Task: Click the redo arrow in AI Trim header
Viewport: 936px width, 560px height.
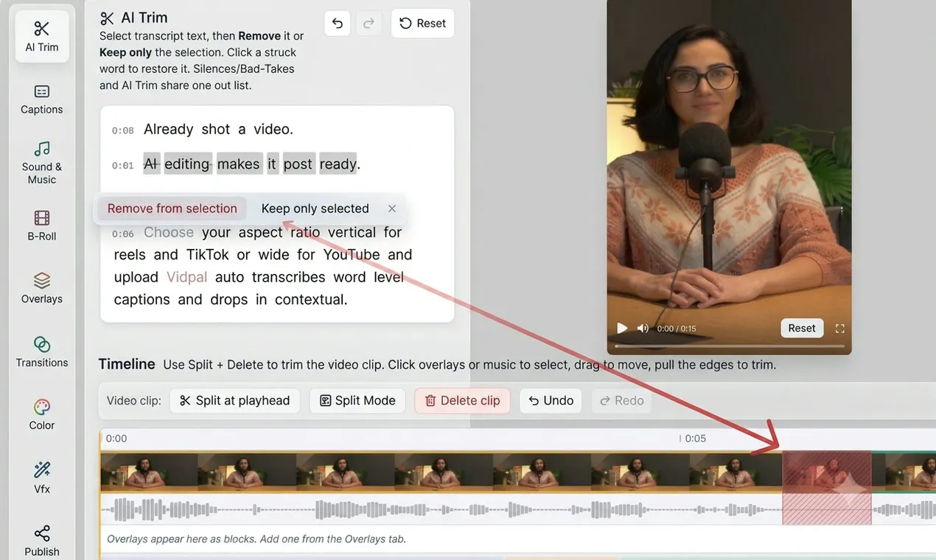Action: 369,23
